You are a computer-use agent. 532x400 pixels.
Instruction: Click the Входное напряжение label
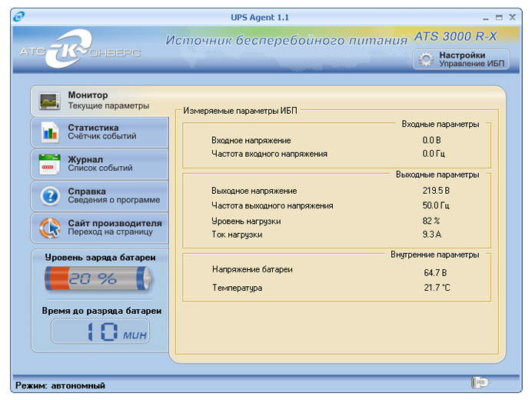[251, 140]
